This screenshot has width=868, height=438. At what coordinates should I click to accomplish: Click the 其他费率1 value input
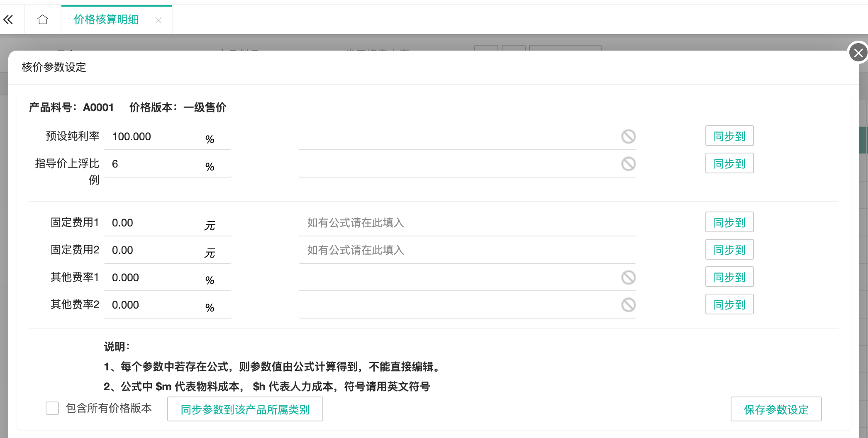coord(156,277)
